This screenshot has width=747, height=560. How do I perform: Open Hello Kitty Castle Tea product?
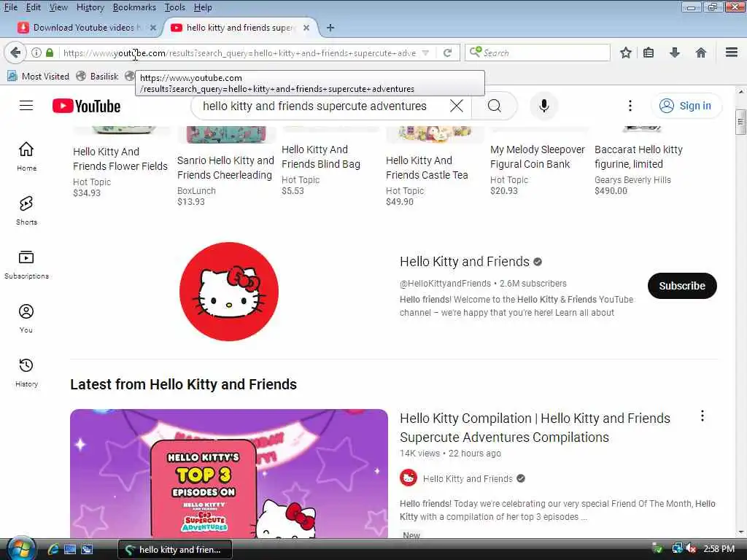pyautogui.click(x=427, y=168)
